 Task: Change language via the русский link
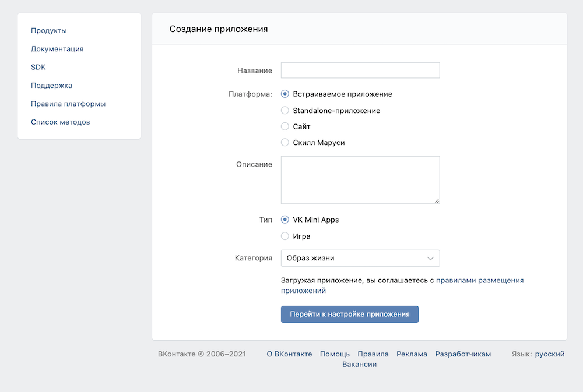click(550, 354)
